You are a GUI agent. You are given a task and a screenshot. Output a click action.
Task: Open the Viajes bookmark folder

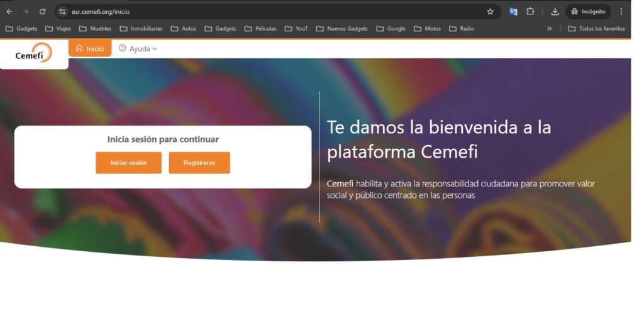(x=58, y=29)
